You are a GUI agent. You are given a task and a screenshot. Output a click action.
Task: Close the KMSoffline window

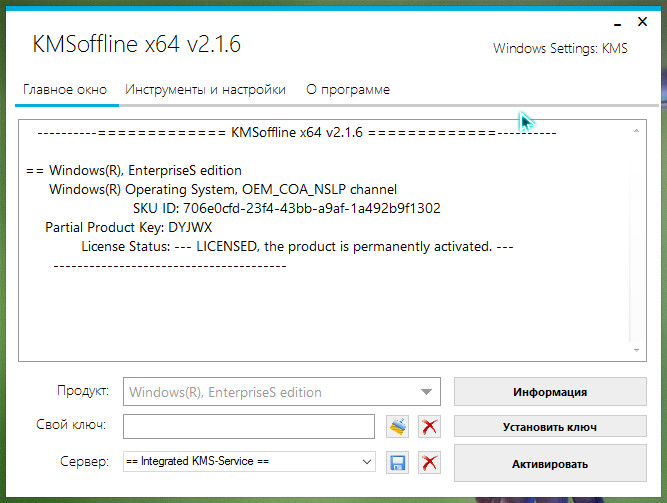(640, 17)
